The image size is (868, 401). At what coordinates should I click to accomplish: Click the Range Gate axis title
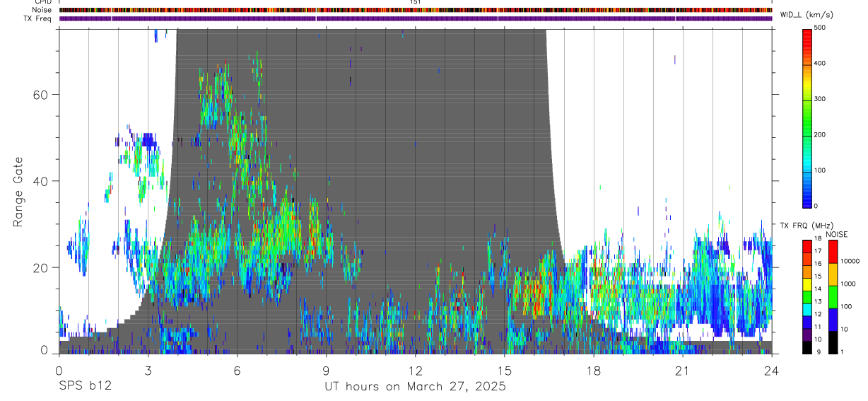(18, 192)
